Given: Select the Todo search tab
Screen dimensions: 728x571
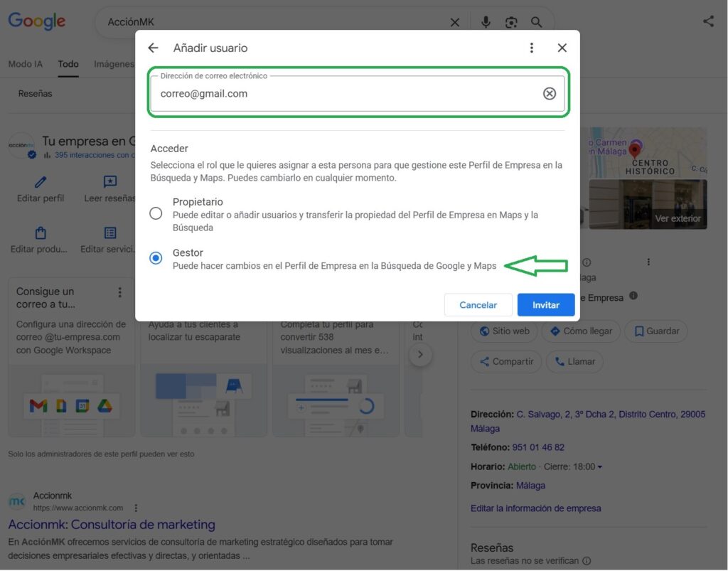Looking at the screenshot, I should point(68,64).
